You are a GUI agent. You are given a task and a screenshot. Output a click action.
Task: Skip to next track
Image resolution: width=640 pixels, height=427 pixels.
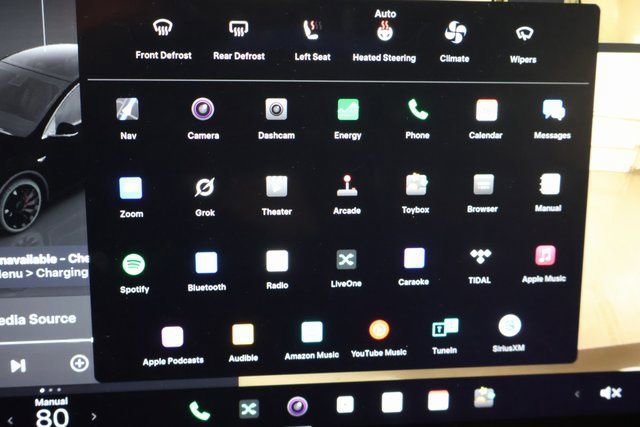pyautogui.click(x=17, y=365)
